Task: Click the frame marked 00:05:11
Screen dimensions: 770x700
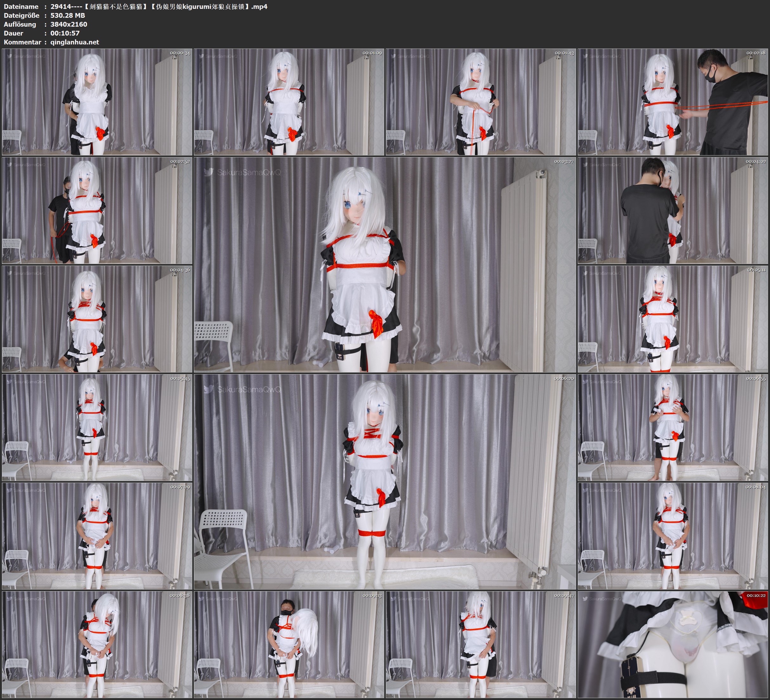Action: point(673,319)
